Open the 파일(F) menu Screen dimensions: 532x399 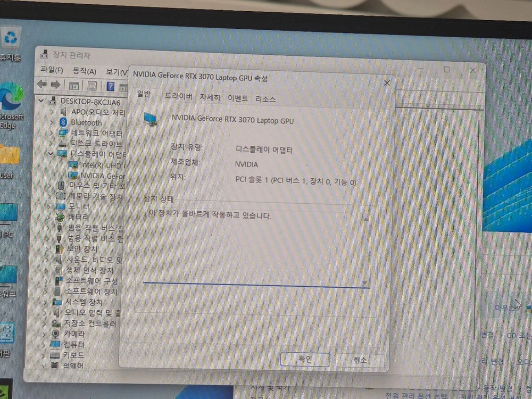coord(52,70)
